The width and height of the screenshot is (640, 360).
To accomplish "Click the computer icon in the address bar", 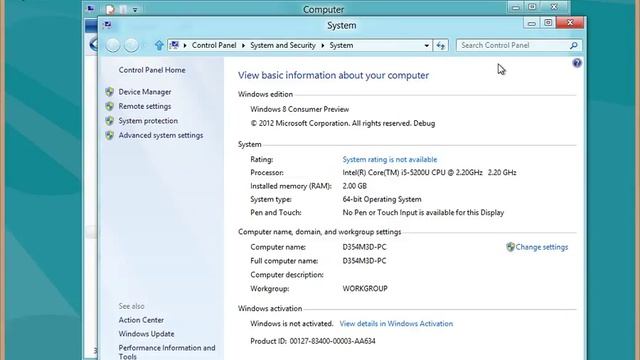I will click(x=174, y=45).
